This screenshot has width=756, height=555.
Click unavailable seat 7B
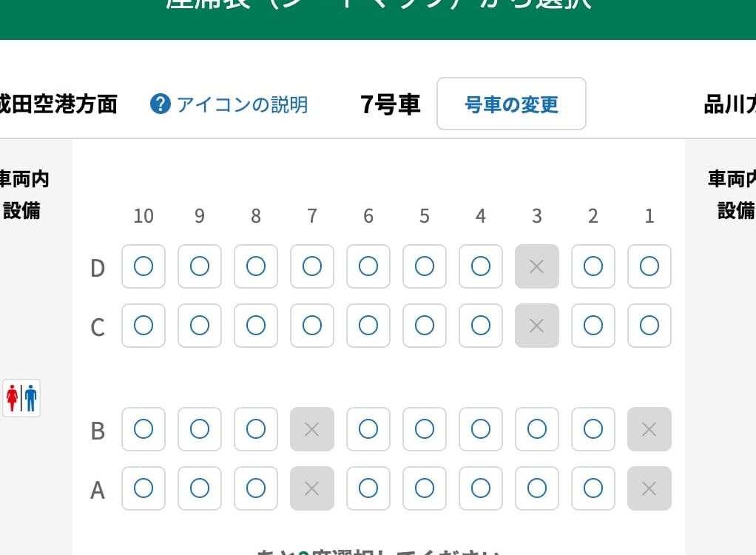click(x=312, y=429)
